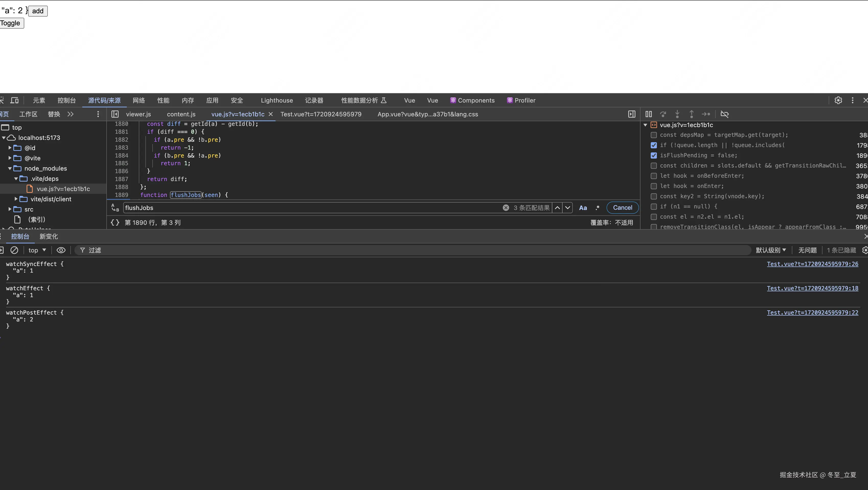Expand the vite/dist/client folder
This screenshot has width=868, height=490.
(16, 199)
